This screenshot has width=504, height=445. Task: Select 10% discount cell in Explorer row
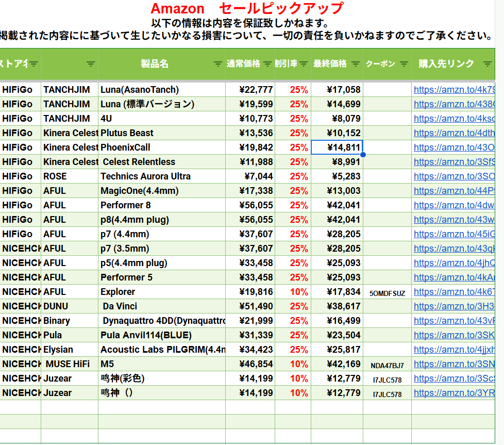[x=293, y=292]
